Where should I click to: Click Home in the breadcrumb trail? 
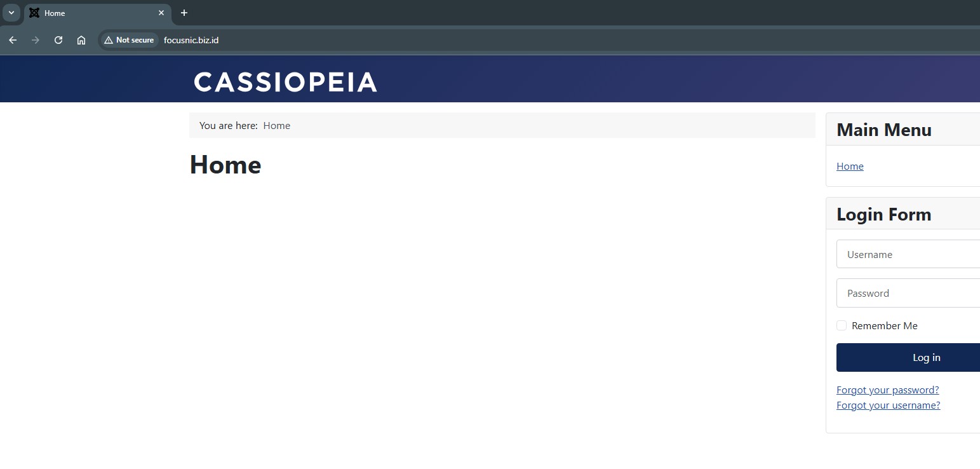pos(276,126)
